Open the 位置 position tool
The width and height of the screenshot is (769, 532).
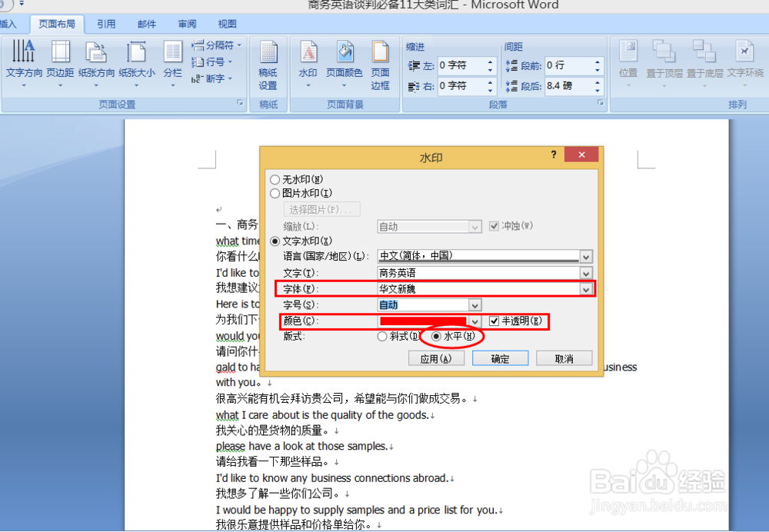click(x=628, y=64)
